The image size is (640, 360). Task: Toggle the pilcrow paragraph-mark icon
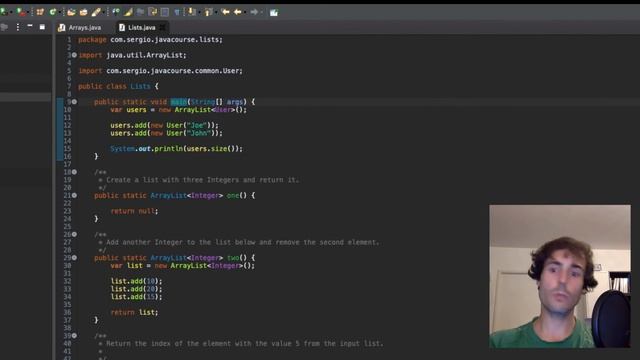pyautogui.click(x=177, y=12)
